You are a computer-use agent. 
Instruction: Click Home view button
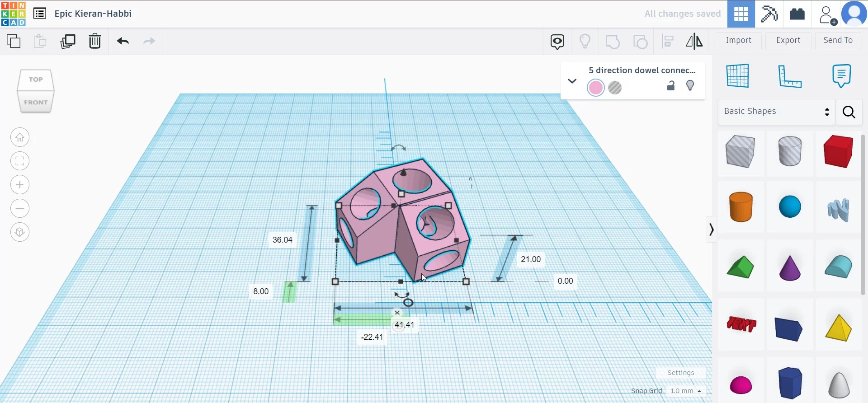pyautogui.click(x=20, y=137)
